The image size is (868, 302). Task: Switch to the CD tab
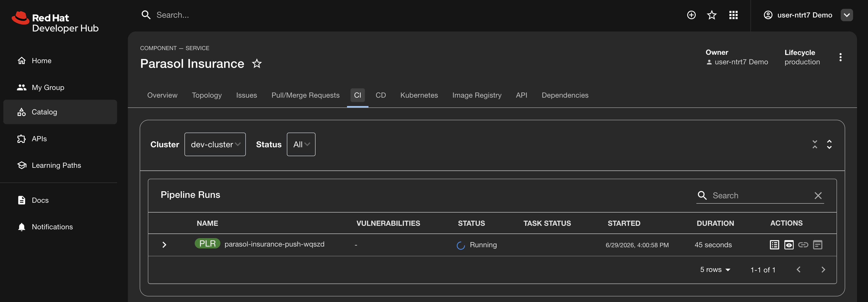click(x=380, y=95)
